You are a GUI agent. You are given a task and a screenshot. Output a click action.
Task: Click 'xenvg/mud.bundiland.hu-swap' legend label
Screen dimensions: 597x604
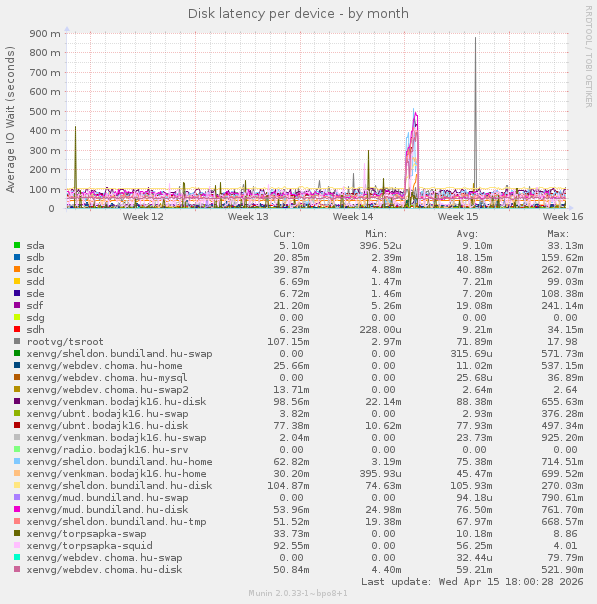coord(107,498)
